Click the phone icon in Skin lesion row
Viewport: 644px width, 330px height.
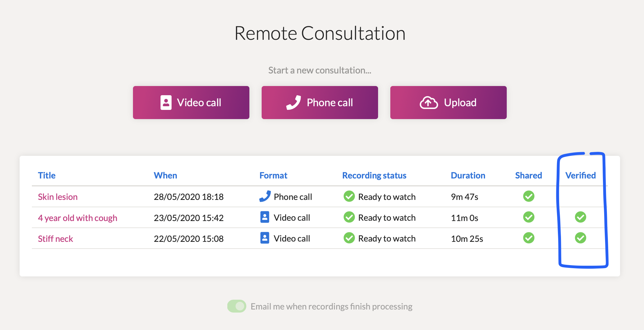(x=265, y=196)
